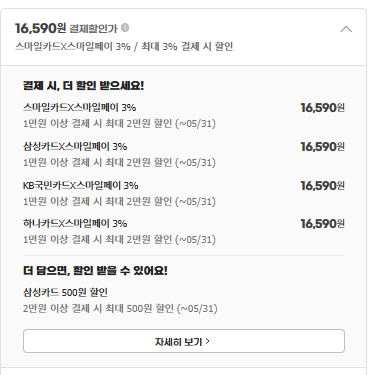This screenshot has height=375, width=377.
Task: Click the 결제 시, 더 할인 받으세요! heading
Action: (x=83, y=86)
